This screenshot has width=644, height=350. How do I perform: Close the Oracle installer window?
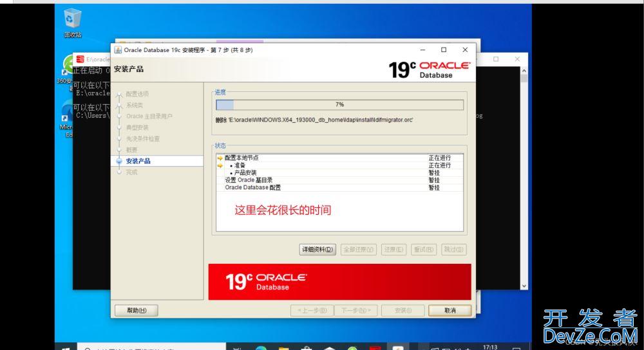coord(465,50)
